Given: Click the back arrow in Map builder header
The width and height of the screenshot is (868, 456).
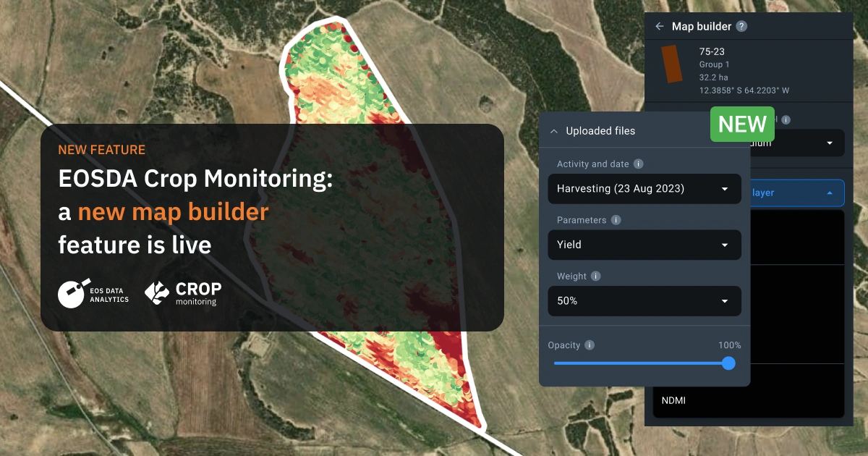Looking at the screenshot, I should click(x=659, y=26).
